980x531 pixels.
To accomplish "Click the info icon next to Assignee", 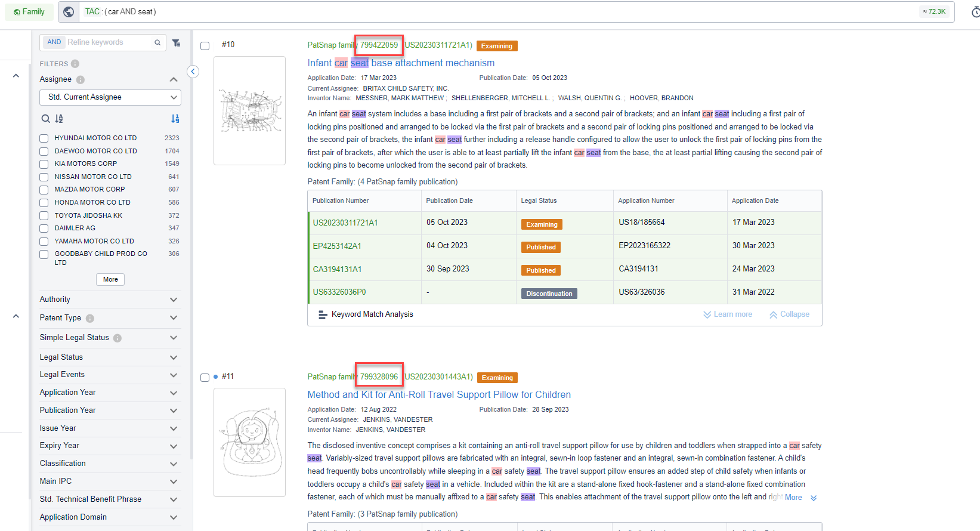I will 81,80.
